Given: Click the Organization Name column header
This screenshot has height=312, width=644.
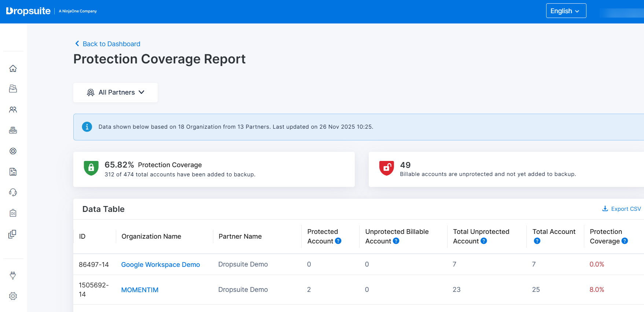Looking at the screenshot, I should pyautogui.click(x=151, y=236).
